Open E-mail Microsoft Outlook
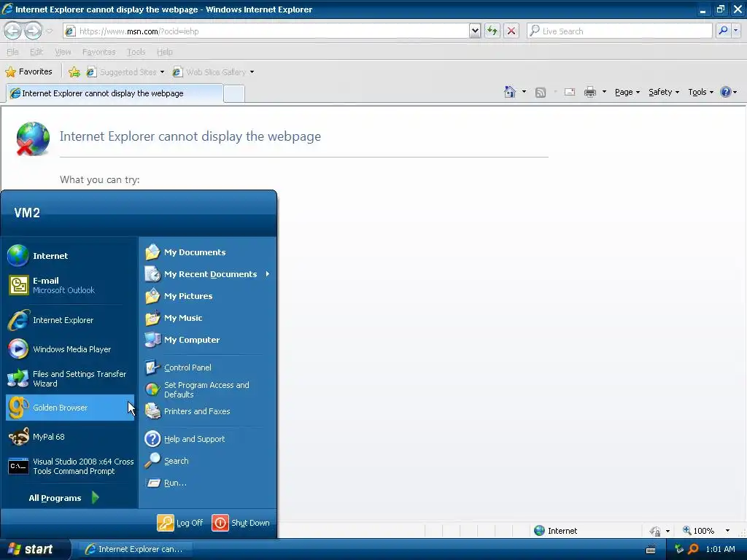The image size is (747, 560). point(70,285)
